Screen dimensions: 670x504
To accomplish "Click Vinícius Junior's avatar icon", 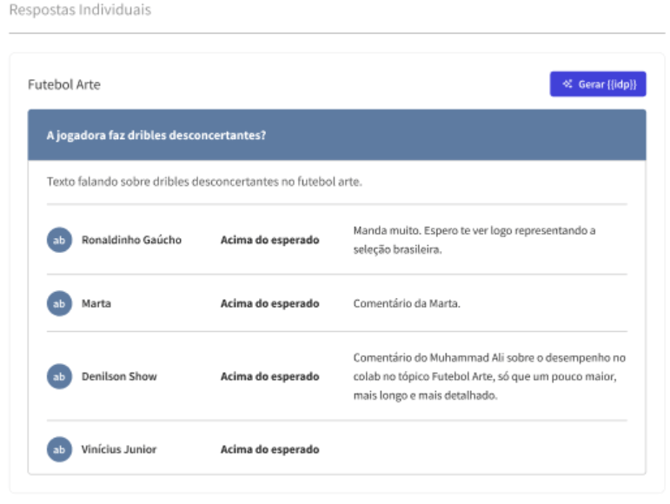I will [x=59, y=449].
